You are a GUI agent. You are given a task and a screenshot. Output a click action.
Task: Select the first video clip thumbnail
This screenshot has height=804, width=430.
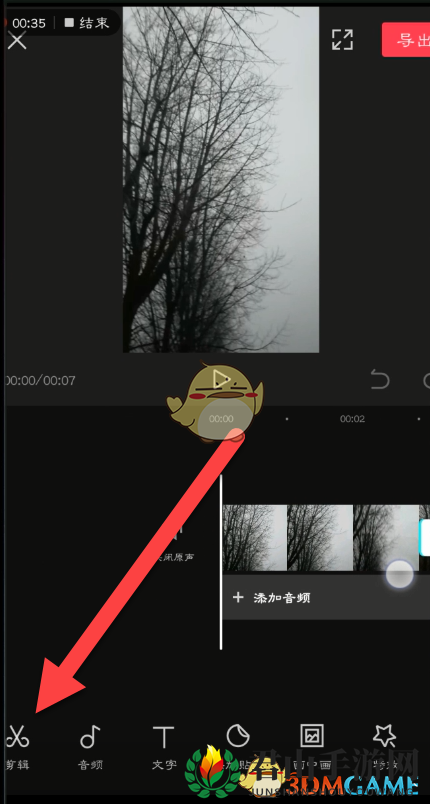pyautogui.click(x=254, y=537)
